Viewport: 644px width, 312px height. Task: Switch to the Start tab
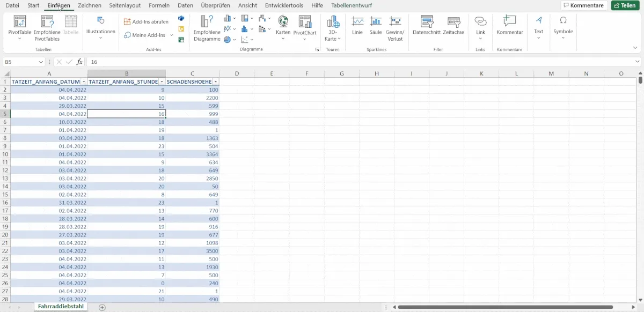pos(33,5)
